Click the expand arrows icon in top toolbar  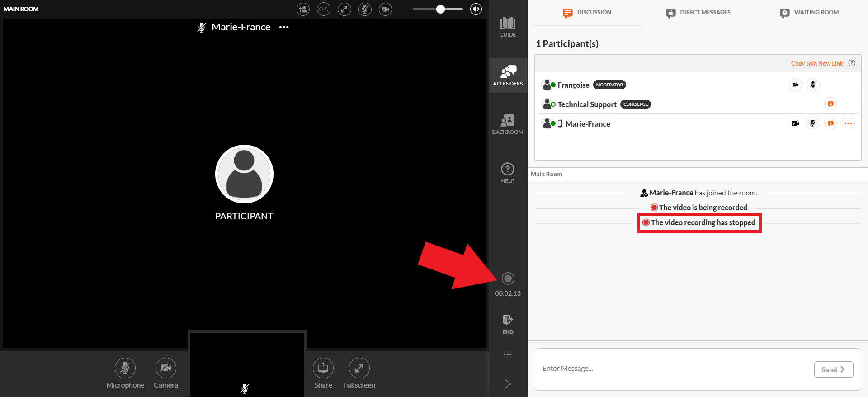(x=344, y=9)
